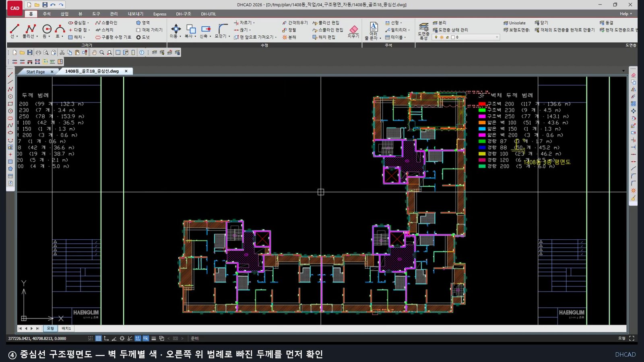
Task: Open the 해치 hatch dropdown arrow
Action: click(84, 37)
